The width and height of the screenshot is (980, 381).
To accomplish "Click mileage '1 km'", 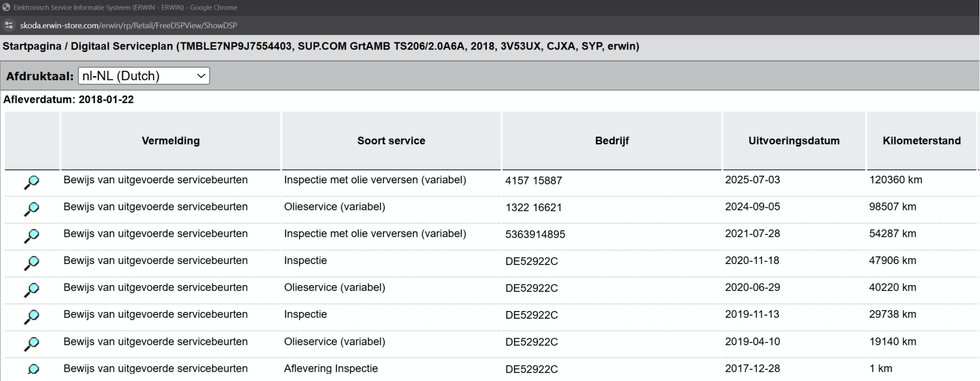I will coord(881,369).
